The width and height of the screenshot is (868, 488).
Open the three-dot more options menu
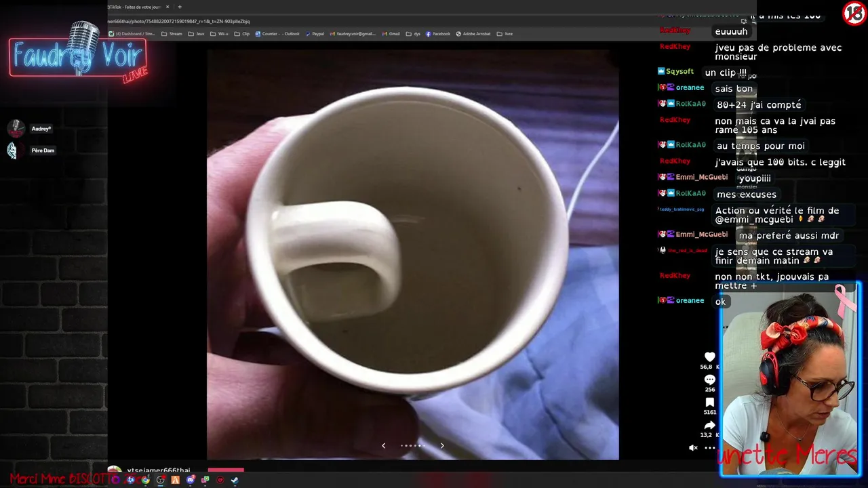(x=709, y=447)
